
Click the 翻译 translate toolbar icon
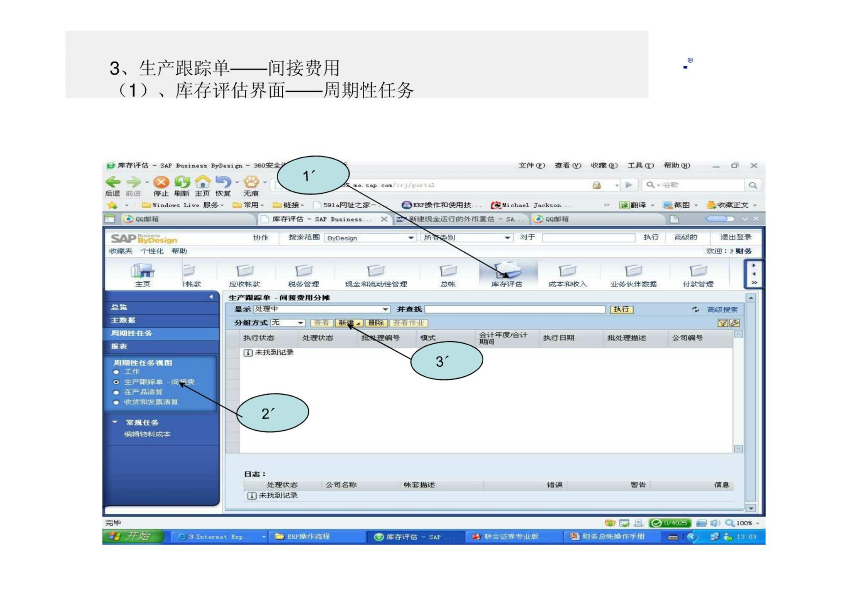pos(624,205)
